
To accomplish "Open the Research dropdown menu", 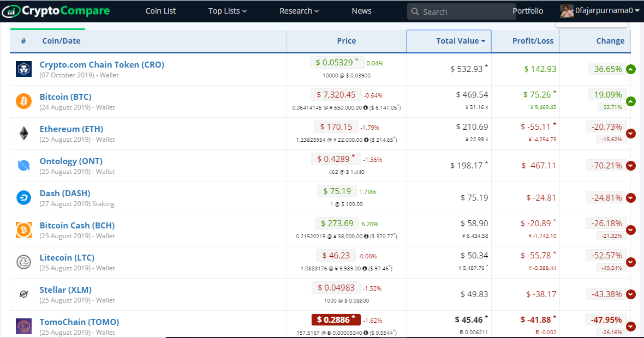I will (x=299, y=11).
